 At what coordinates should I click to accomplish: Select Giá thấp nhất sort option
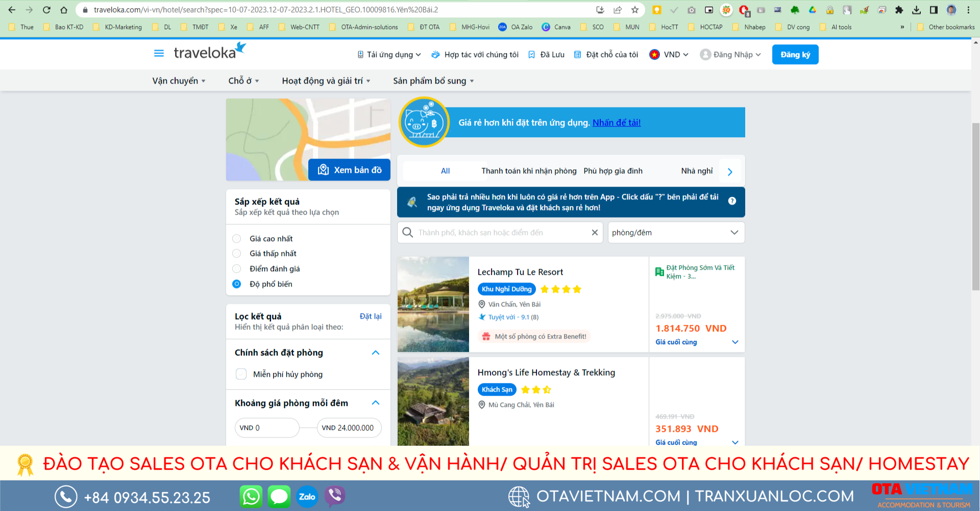(237, 253)
